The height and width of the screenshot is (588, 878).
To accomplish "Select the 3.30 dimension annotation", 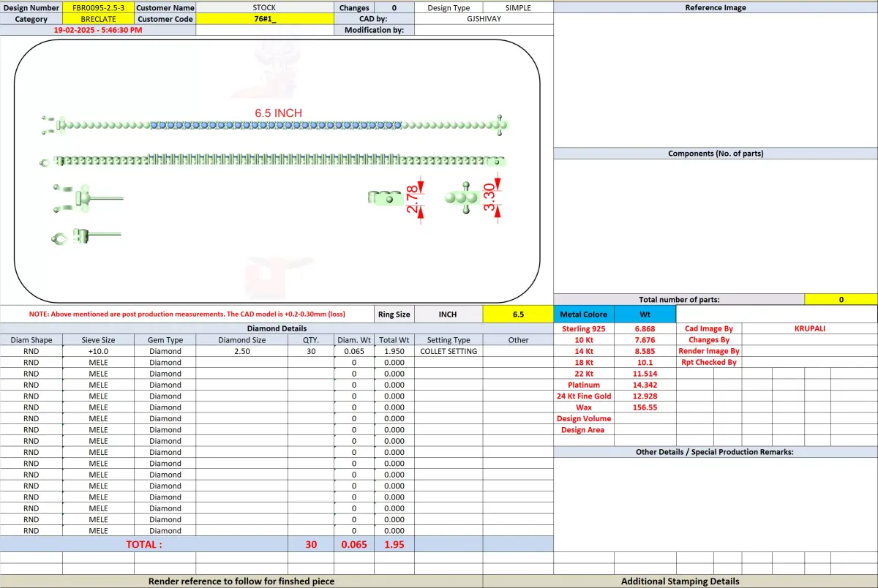I will tap(491, 197).
